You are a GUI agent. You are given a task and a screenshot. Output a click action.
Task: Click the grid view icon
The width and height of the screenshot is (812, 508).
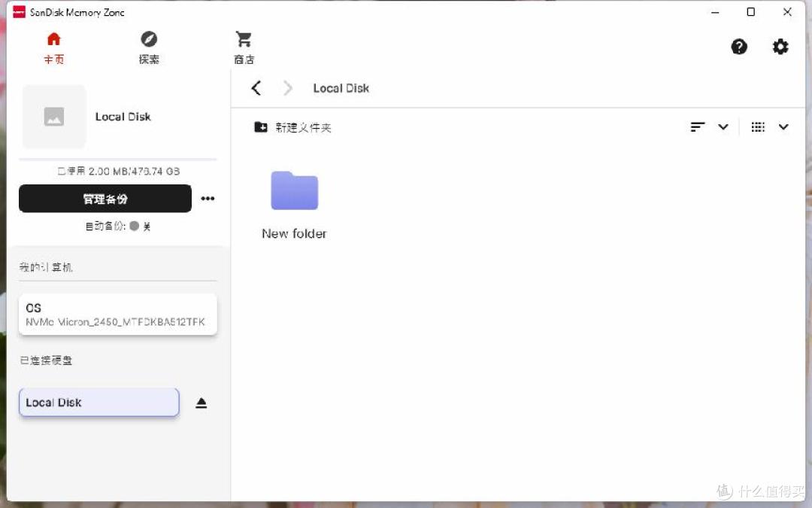click(x=758, y=127)
